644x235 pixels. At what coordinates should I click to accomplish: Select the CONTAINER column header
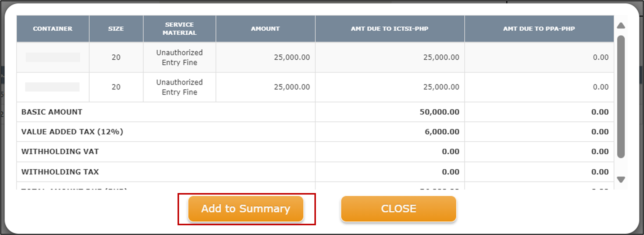coord(53,29)
